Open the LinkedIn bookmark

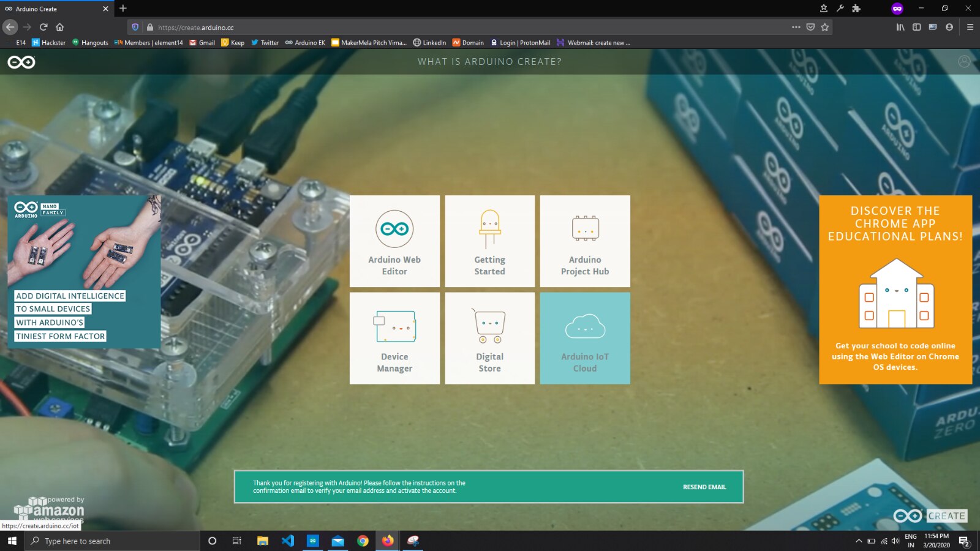(429, 43)
